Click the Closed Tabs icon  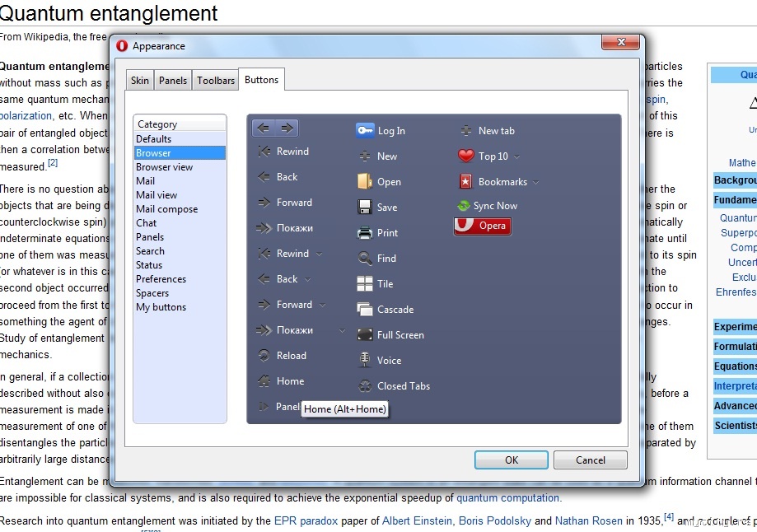[x=365, y=385]
